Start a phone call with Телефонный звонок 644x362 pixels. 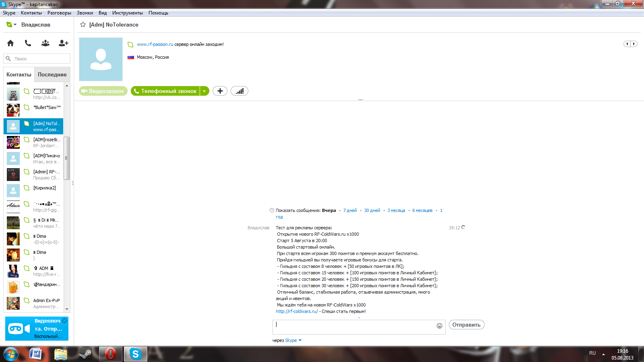[165, 91]
